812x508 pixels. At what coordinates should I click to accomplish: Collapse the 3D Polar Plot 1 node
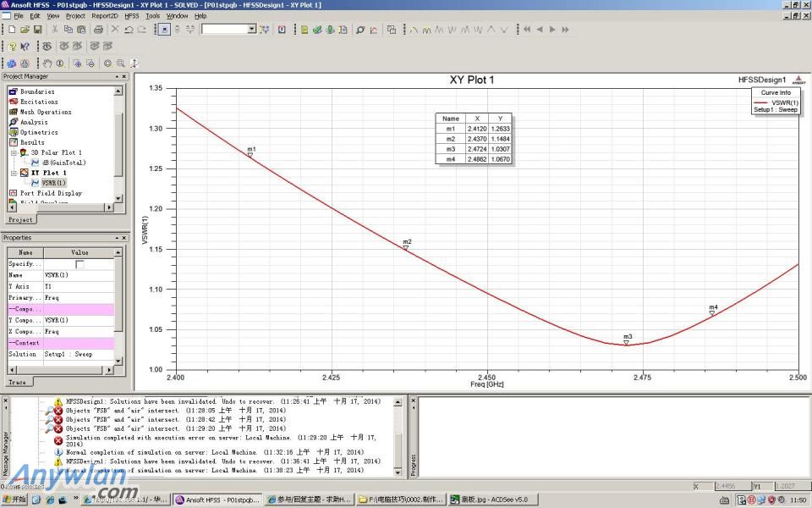(13, 152)
